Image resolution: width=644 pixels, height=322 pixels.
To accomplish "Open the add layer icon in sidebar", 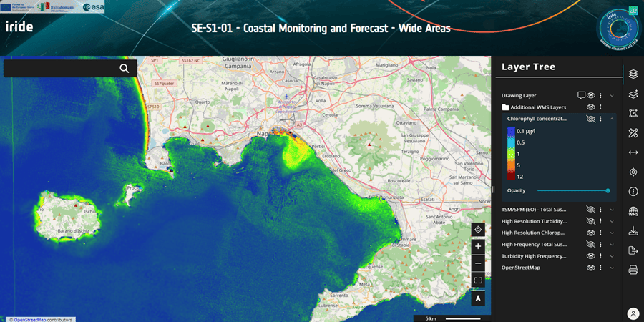I will pyautogui.click(x=633, y=95).
